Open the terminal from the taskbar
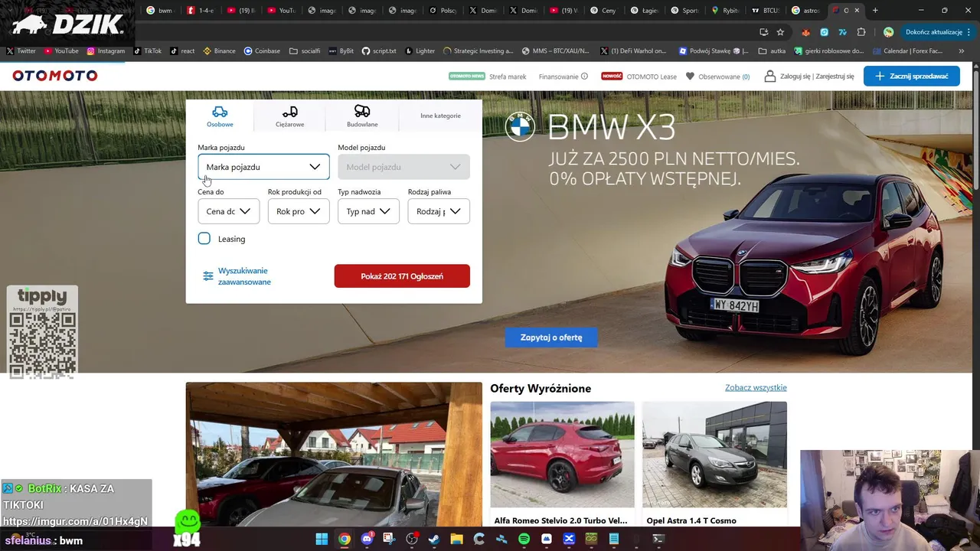980x551 pixels. pyautogui.click(x=658, y=539)
